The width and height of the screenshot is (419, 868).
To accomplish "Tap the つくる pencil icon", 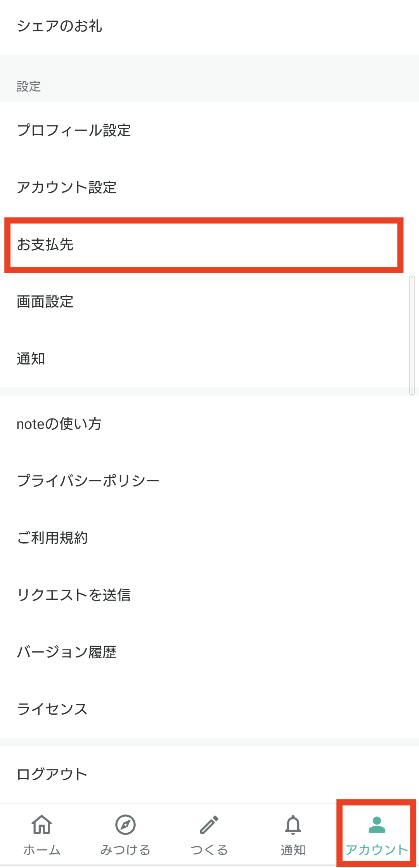I will click(209, 825).
